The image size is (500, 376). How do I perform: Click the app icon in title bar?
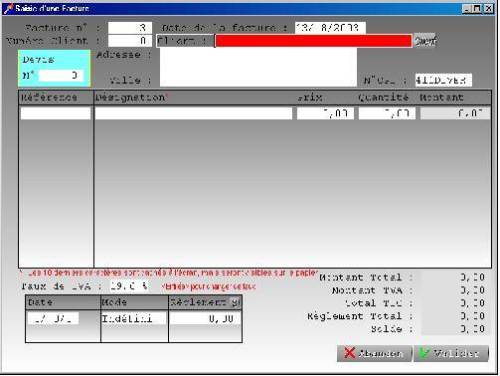pyautogui.click(x=8, y=8)
